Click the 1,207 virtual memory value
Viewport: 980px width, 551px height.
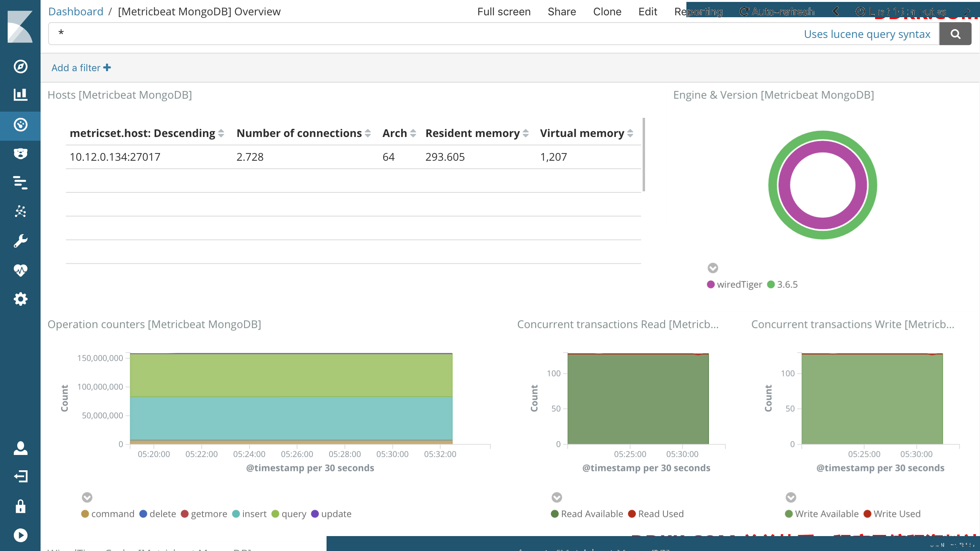click(553, 157)
